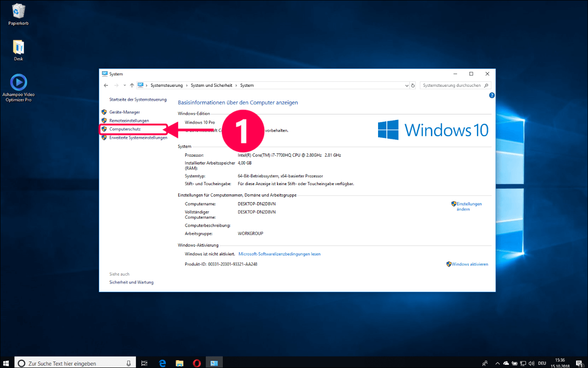Select the 4,00 GB RAM value
Screen dimensions: 588x368
(x=244, y=163)
